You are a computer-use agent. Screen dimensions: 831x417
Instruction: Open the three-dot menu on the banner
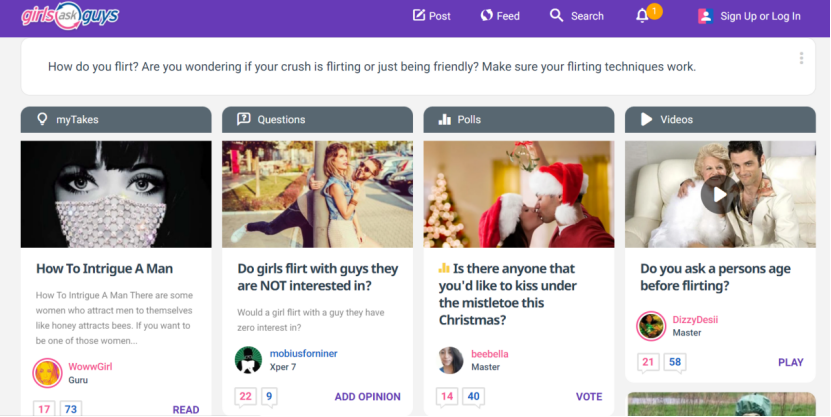coord(801,58)
